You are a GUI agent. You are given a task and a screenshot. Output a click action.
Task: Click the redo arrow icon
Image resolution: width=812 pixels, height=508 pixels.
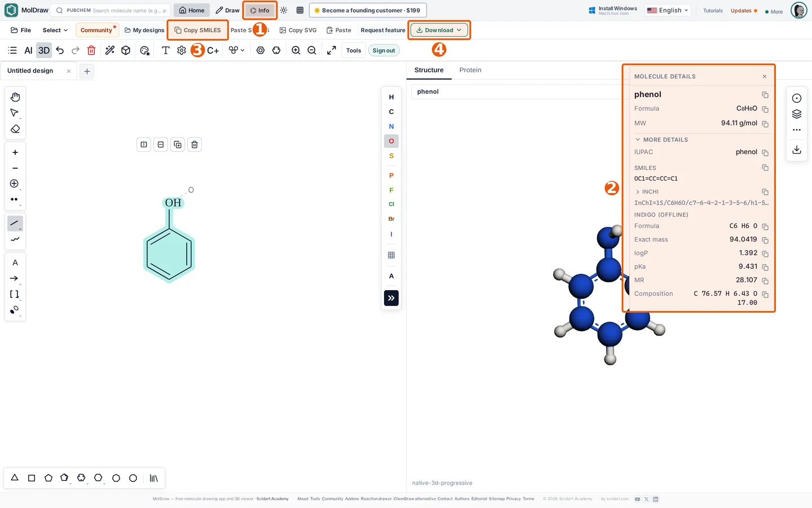coord(76,50)
